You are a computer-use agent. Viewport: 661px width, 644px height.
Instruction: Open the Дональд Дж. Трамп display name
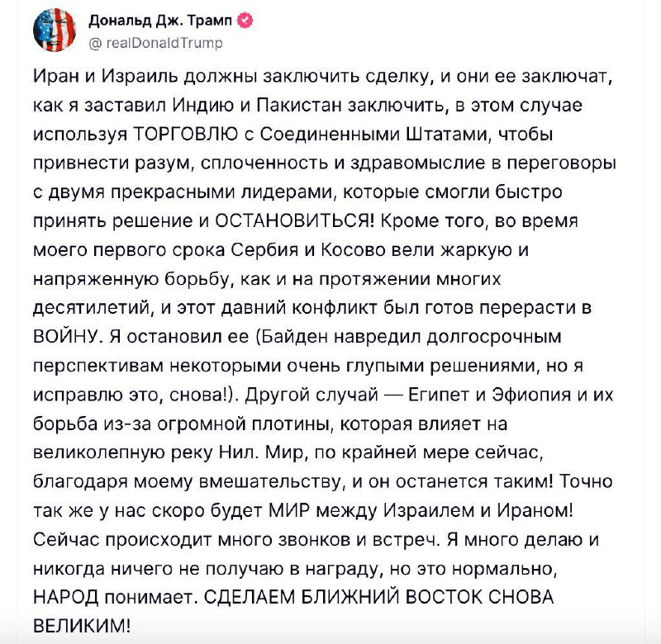[160, 20]
